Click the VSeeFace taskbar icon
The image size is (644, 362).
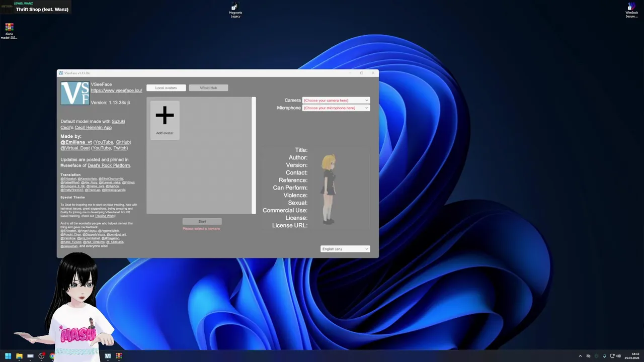[108, 356]
